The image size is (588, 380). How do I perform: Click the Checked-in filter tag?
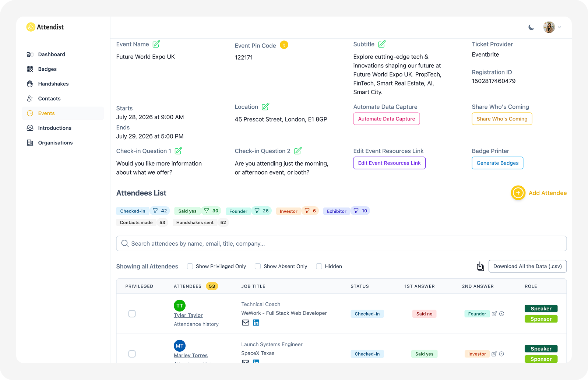point(133,211)
